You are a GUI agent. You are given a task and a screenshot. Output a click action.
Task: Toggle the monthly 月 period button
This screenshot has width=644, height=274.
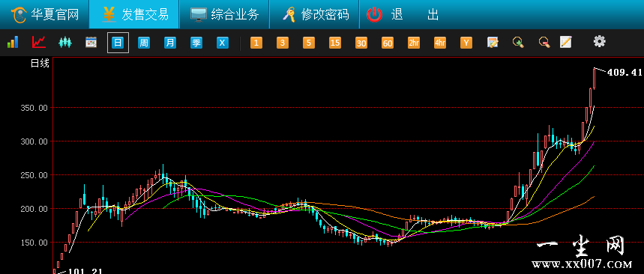pyautogui.click(x=170, y=43)
